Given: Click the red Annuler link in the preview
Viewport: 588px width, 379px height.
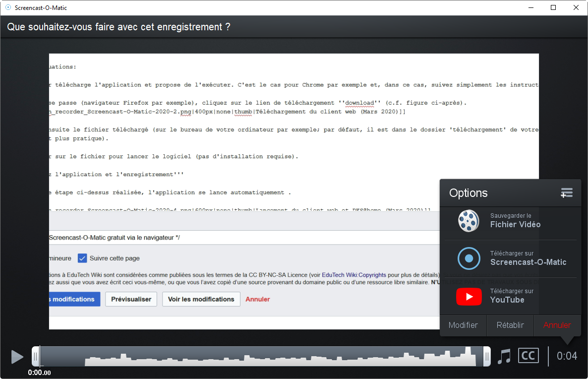Looking at the screenshot, I should click(x=258, y=299).
